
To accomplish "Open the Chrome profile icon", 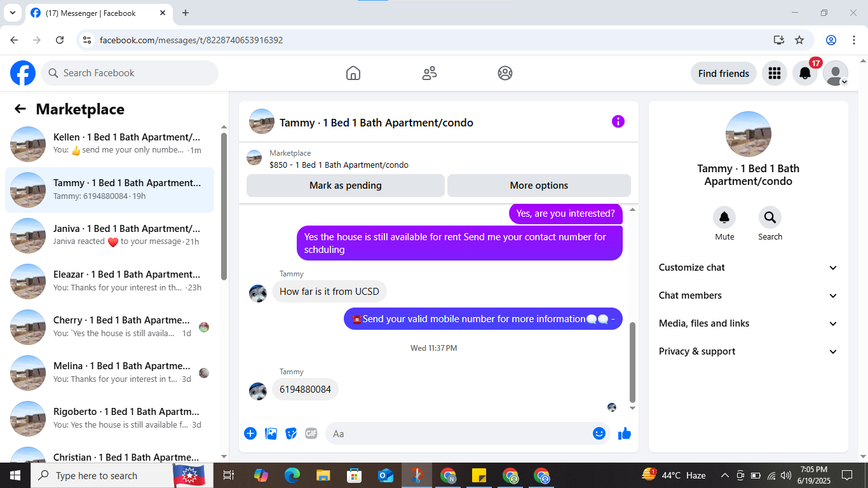I will tap(831, 40).
